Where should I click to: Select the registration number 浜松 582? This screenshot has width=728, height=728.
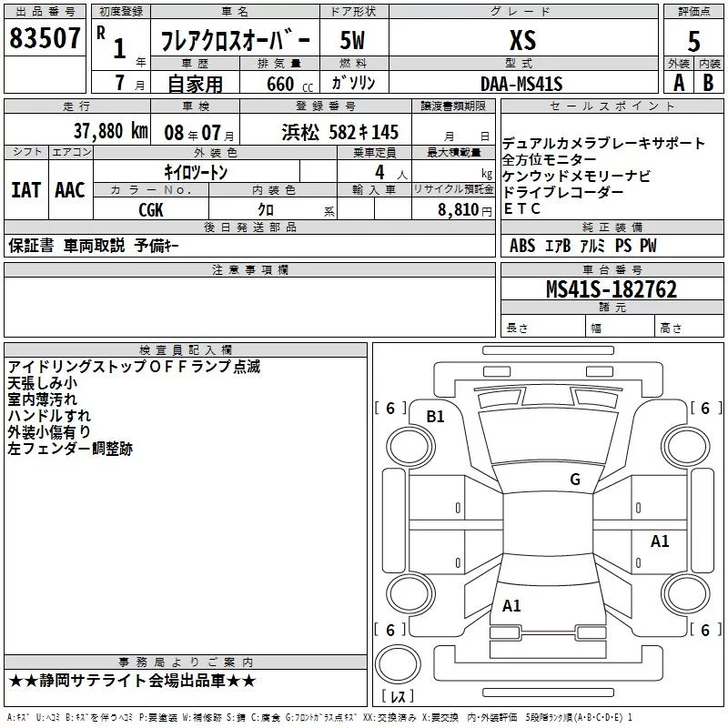pos(339,132)
